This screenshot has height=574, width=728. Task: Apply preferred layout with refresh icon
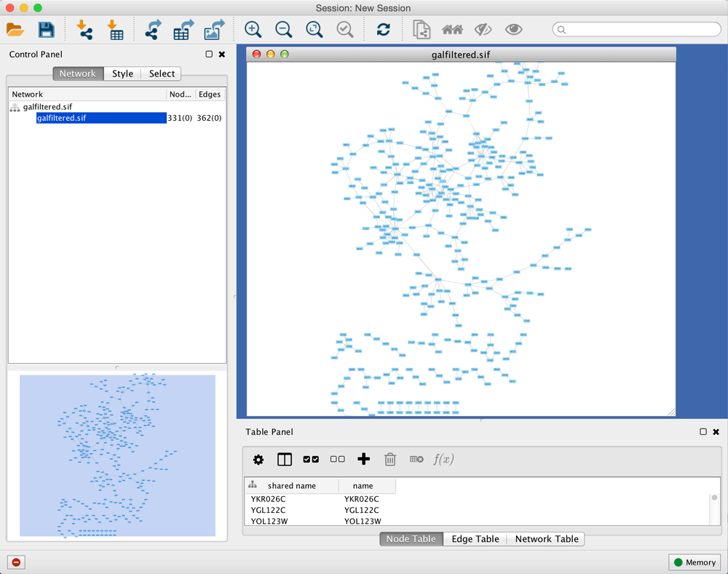pos(383,30)
